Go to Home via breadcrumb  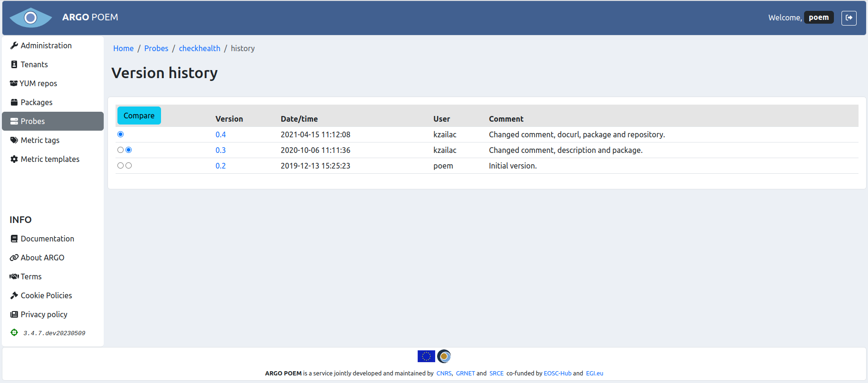click(x=123, y=48)
